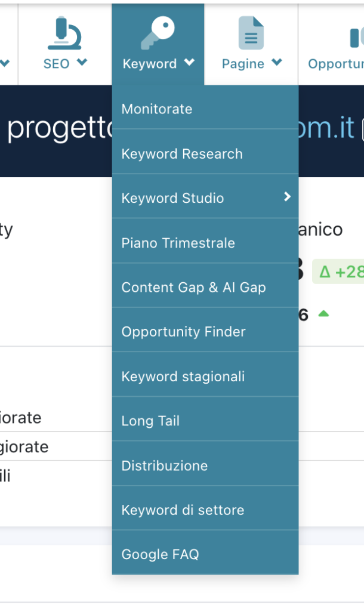Open the Long Tail menu item
This screenshot has width=364, height=611.
[150, 421]
